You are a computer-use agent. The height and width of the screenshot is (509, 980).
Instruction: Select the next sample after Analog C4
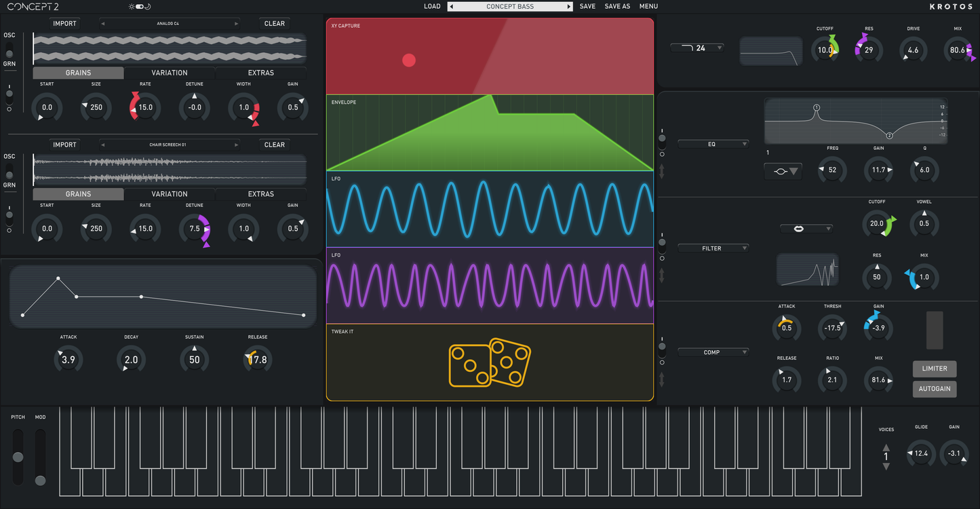point(237,24)
